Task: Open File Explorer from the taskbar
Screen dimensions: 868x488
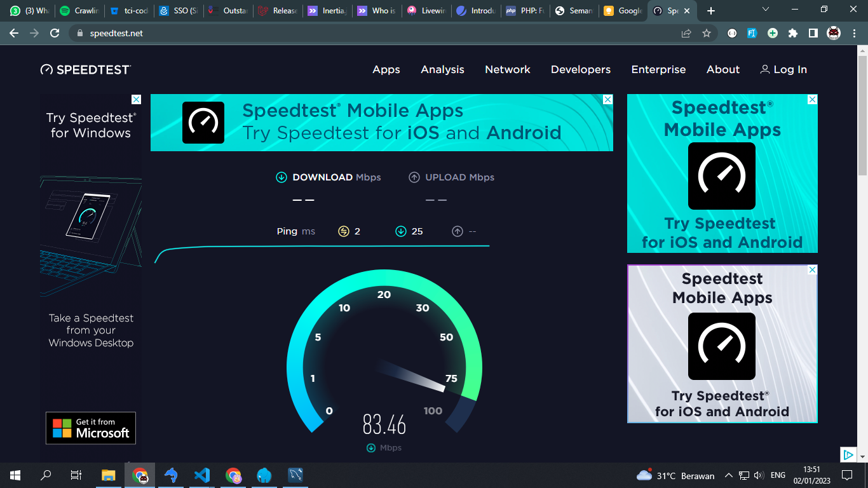Action: pos(109,475)
